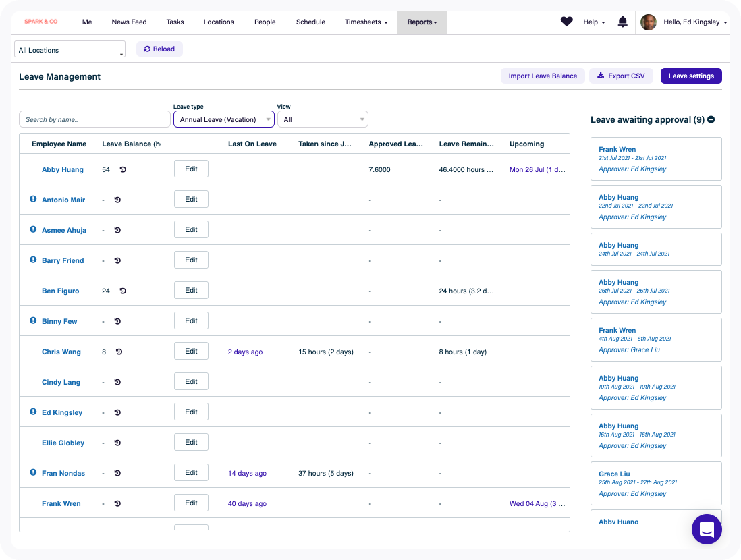This screenshot has width=741, height=560.
Task: Click the history icon in Ben Figuro's row
Action: click(x=123, y=291)
